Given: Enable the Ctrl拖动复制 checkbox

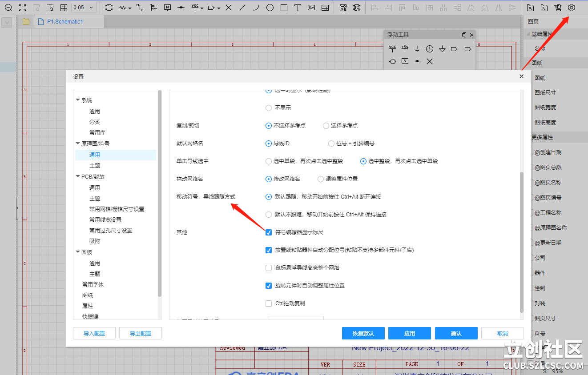Looking at the screenshot, I should click(269, 303).
